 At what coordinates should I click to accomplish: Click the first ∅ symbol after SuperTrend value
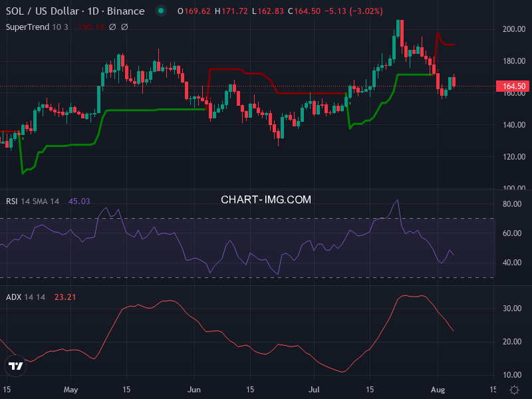click(112, 27)
